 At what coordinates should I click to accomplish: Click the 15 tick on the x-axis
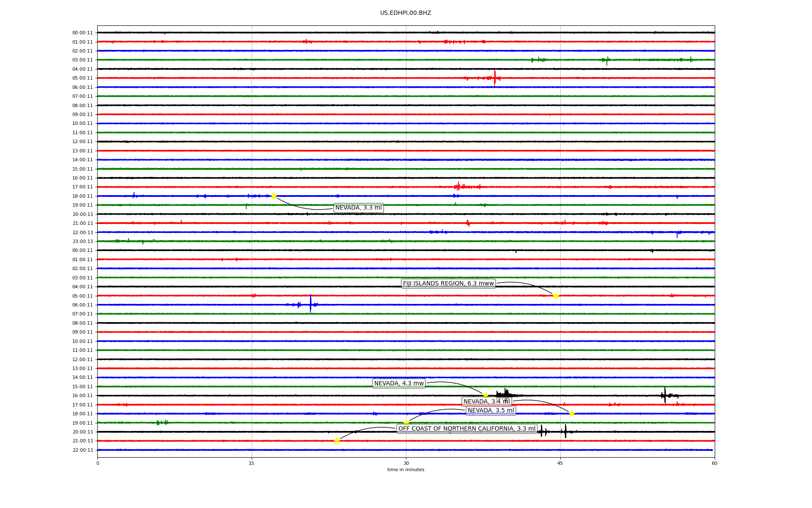tap(252, 463)
